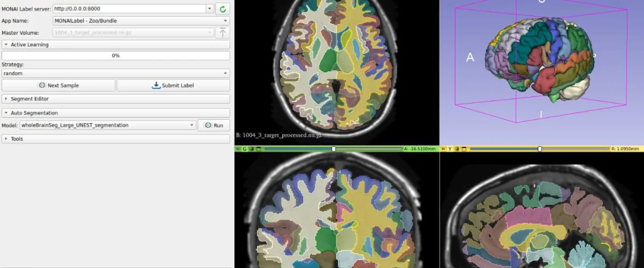Image resolution: width=644 pixels, height=268 pixels.
Task: Click the 3D brain rendering view
Action: click(x=541, y=72)
